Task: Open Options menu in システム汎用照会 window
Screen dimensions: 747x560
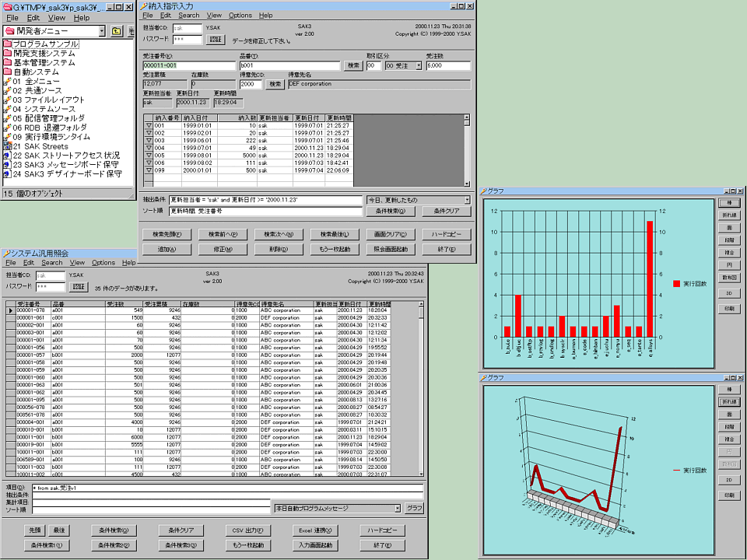Action: [x=103, y=263]
